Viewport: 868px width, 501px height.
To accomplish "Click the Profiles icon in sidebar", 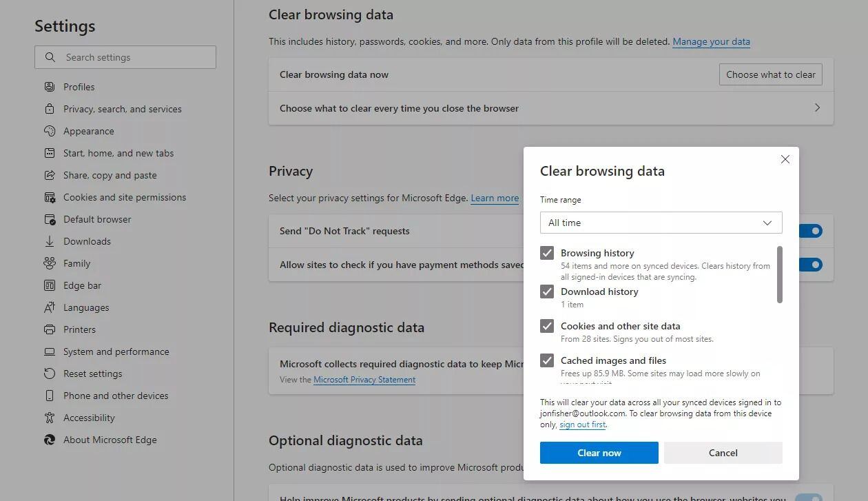I will tap(50, 87).
